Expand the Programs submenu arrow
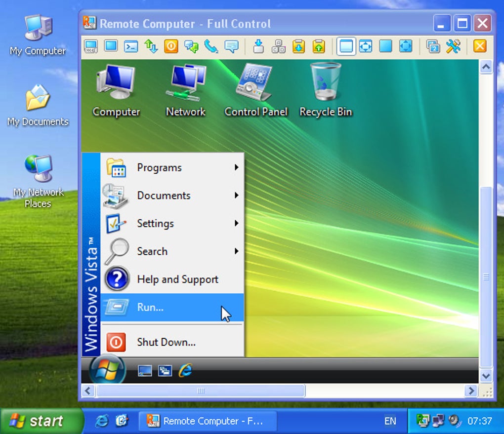This screenshot has height=434, width=504. pos(237,167)
